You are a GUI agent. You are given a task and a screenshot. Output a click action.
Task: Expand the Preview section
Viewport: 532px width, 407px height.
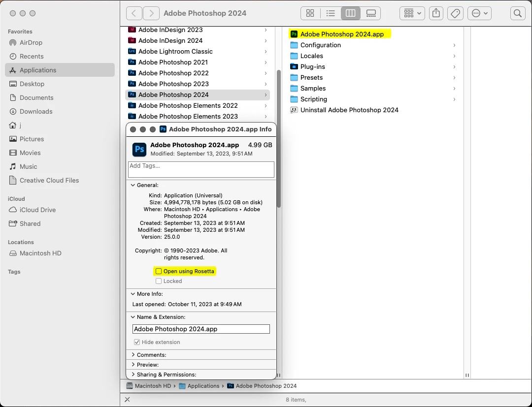click(x=133, y=365)
